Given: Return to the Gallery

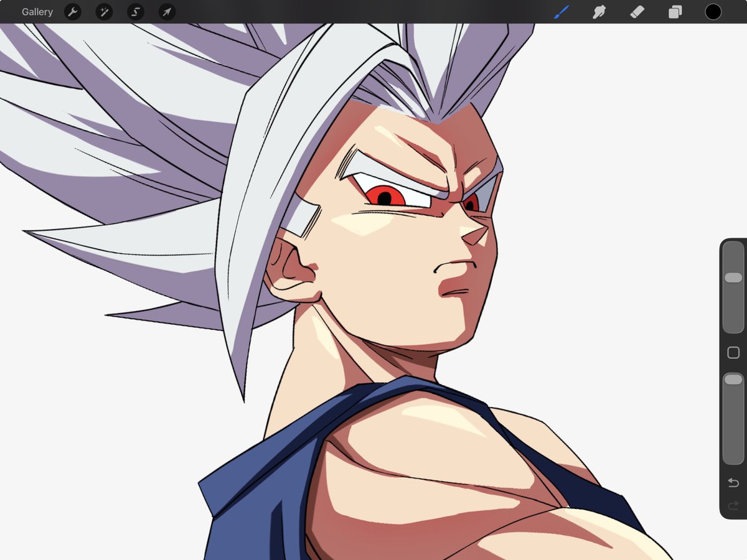Looking at the screenshot, I should 37,12.
